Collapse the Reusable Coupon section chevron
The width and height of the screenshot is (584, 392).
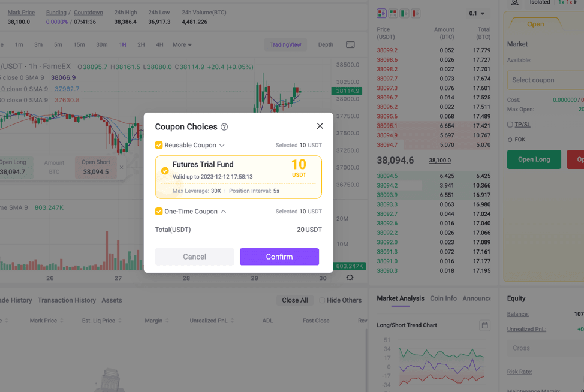222,146
